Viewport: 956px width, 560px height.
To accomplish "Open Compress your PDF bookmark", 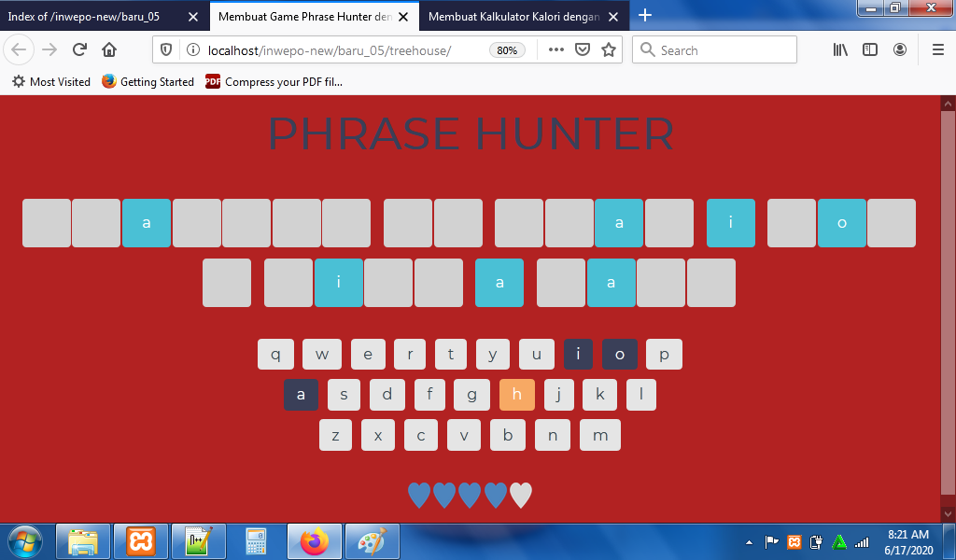I will pyautogui.click(x=274, y=81).
